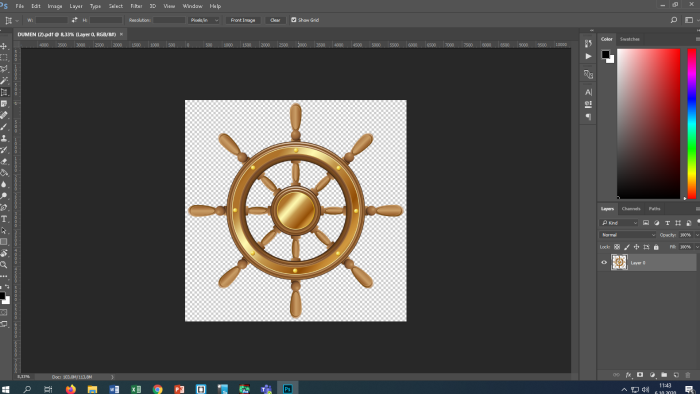Toggle adjustment layer filter
This screenshot has height=394, width=700.
pyautogui.click(x=657, y=223)
